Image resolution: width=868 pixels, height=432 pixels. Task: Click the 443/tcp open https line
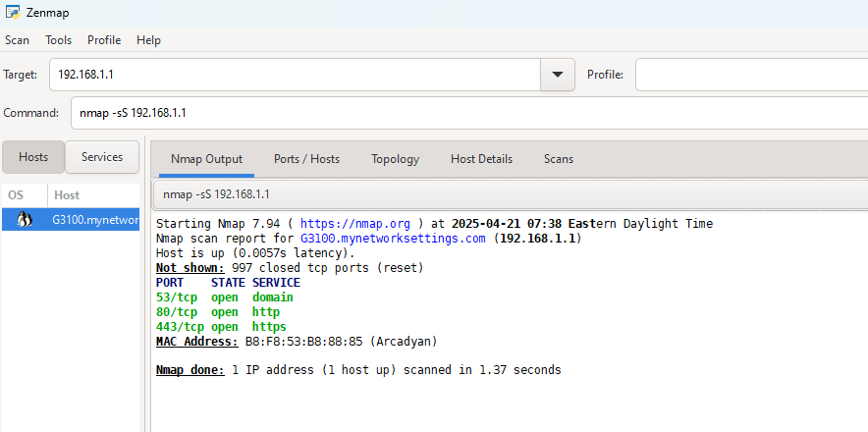pyautogui.click(x=222, y=327)
